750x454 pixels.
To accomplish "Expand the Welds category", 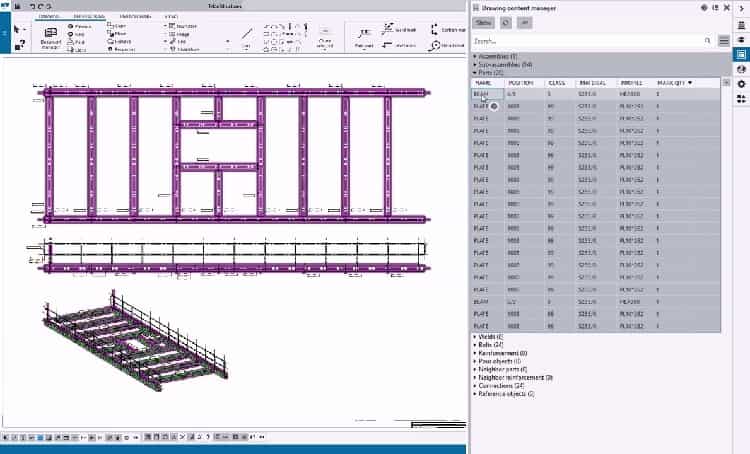I will pyautogui.click(x=488, y=337).
